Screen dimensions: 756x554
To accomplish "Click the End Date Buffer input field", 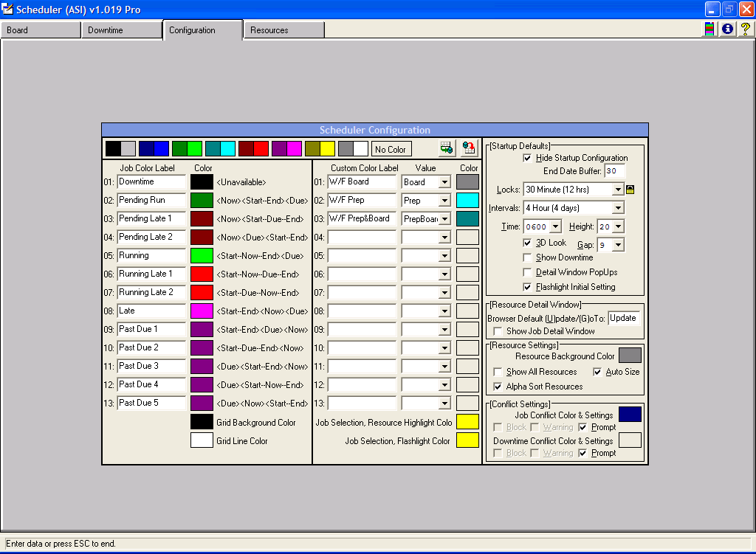I will [614, 171].
